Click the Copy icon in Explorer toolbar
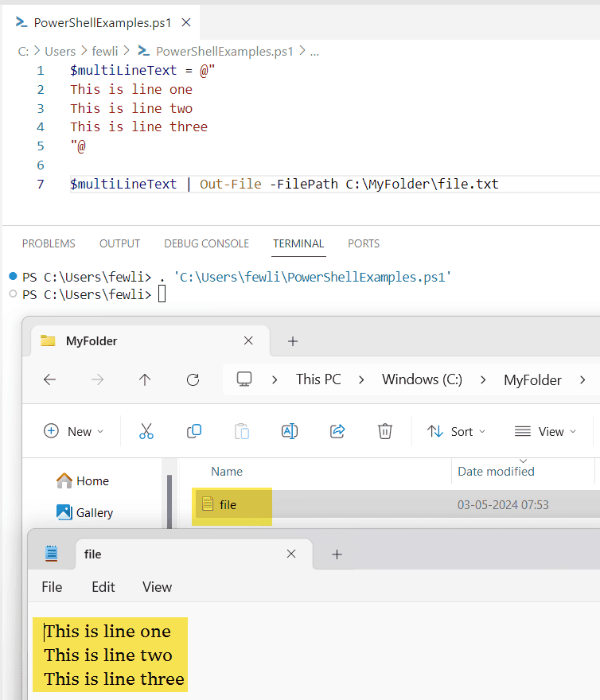 pyautogui.click(x=193, y=430)
